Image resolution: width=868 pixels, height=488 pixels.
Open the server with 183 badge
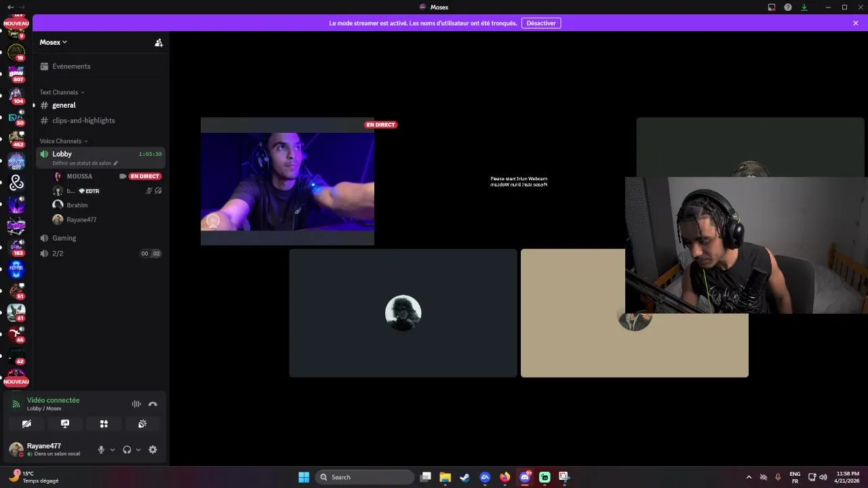[16, 247]
